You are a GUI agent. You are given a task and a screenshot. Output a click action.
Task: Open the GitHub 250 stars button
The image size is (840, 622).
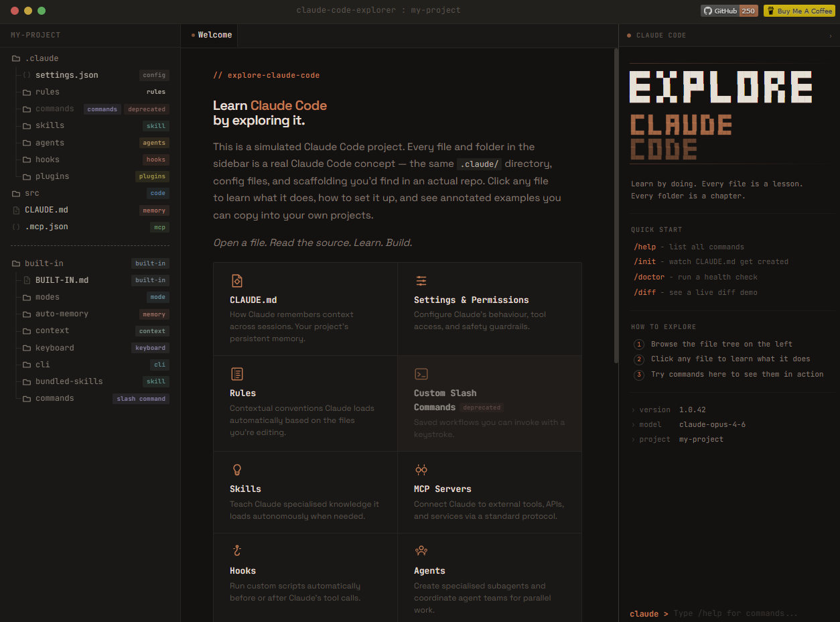pyautogui.click(x=729, y=11)
